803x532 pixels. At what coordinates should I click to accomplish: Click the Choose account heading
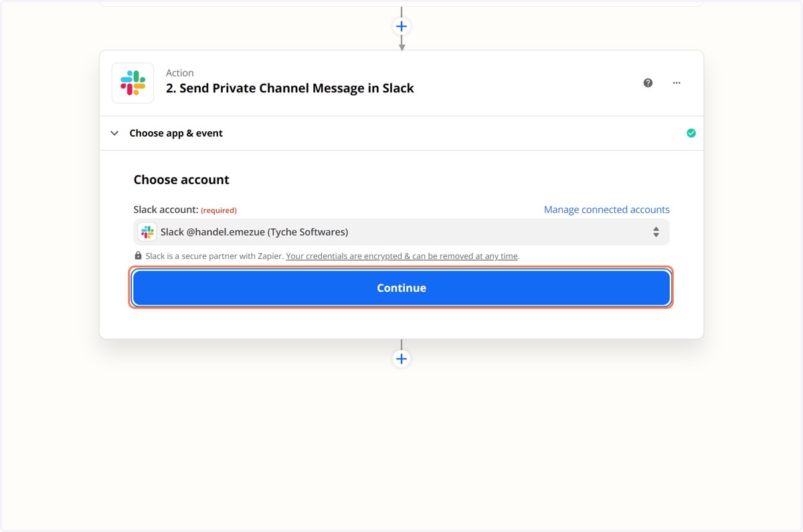tap(181, 179)
